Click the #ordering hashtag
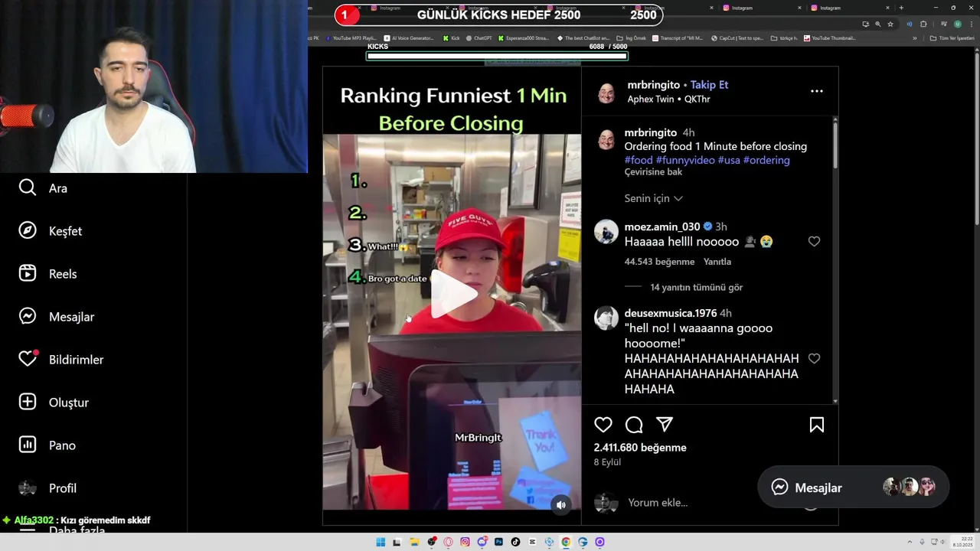Viewport: 980px width, 551px height. 766,160
